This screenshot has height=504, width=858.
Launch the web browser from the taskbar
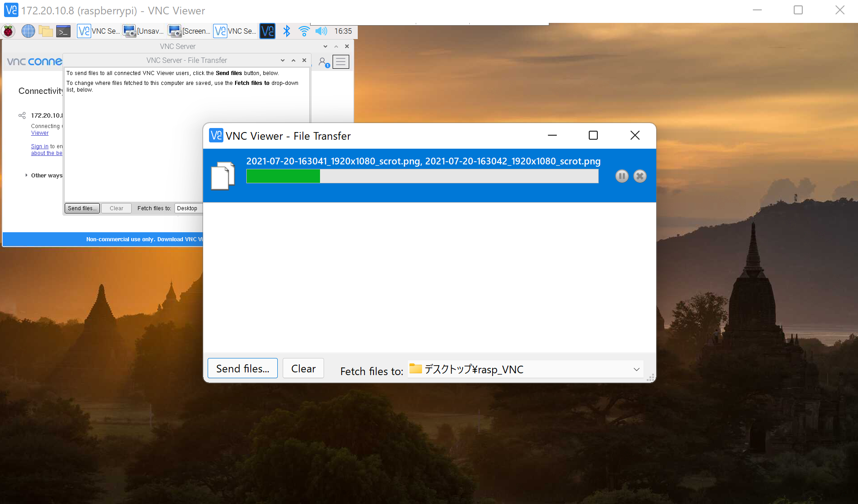pyautogui.click(x=27, y=31)
